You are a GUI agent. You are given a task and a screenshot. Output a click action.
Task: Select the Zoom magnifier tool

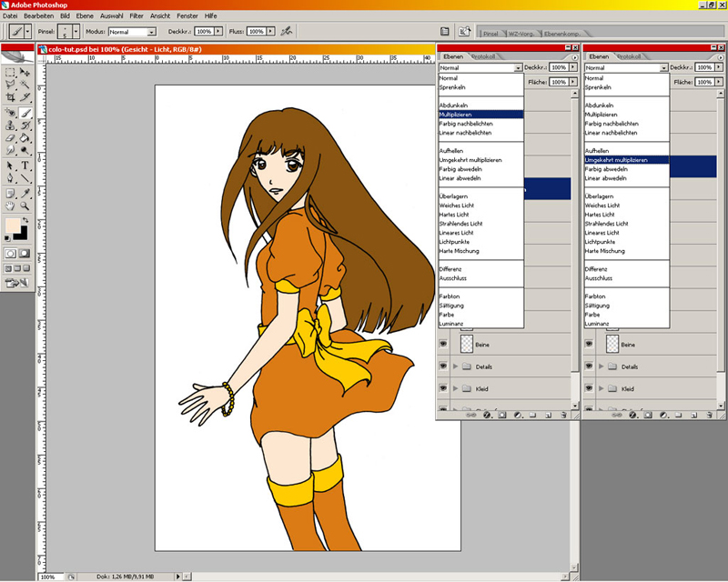25,206
